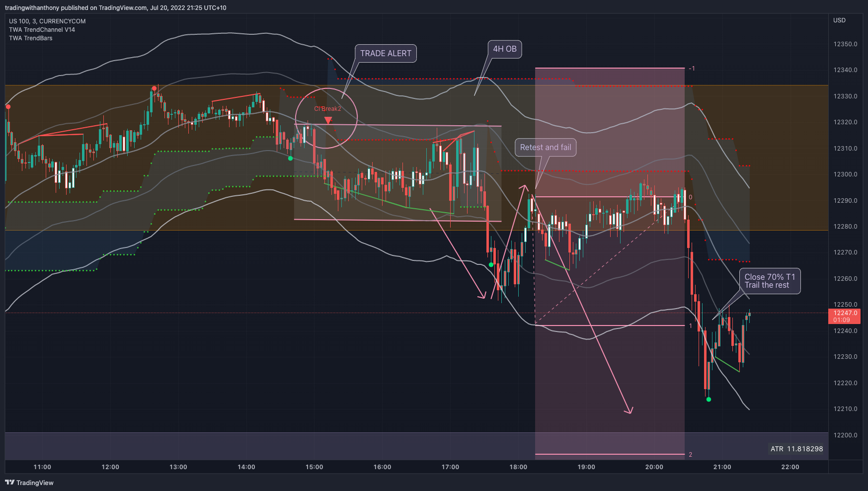
Task: Click the 16:00 time axis label
Action: click(x=383, y=467)
